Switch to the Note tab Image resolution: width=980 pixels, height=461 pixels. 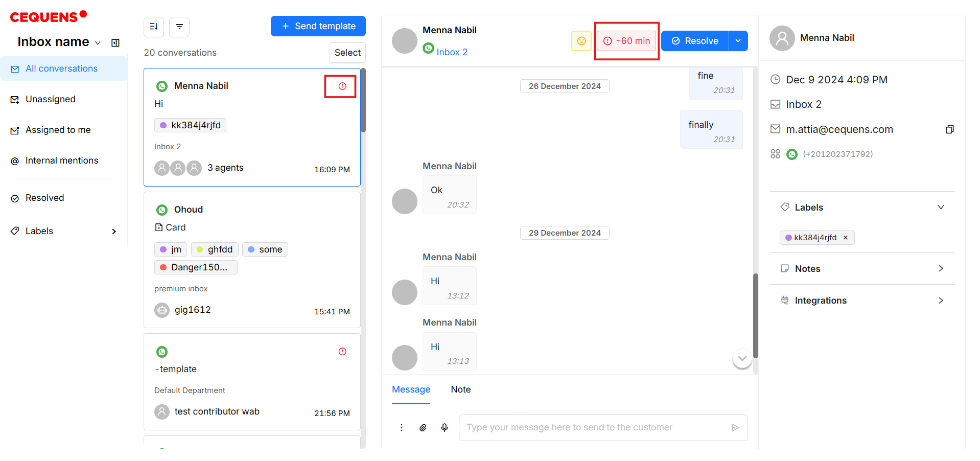pyautogui.click(x=461, y=389)
